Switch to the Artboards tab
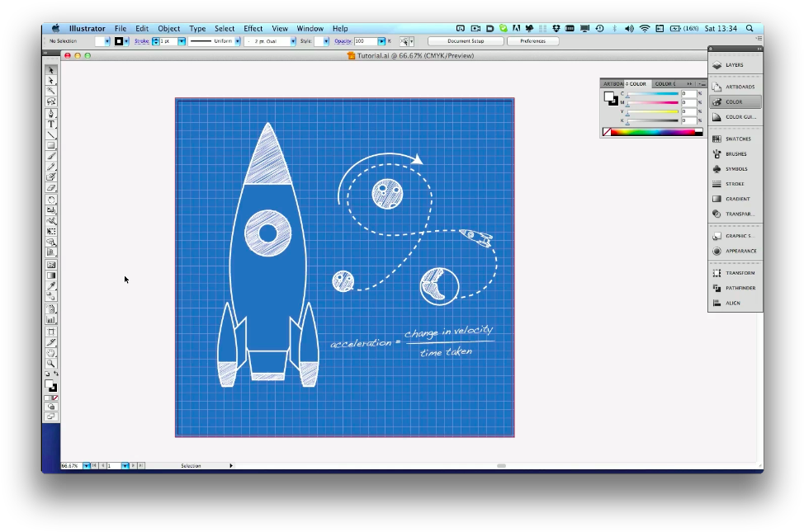Screen dimensions: 804x532 tap(613, 83)
